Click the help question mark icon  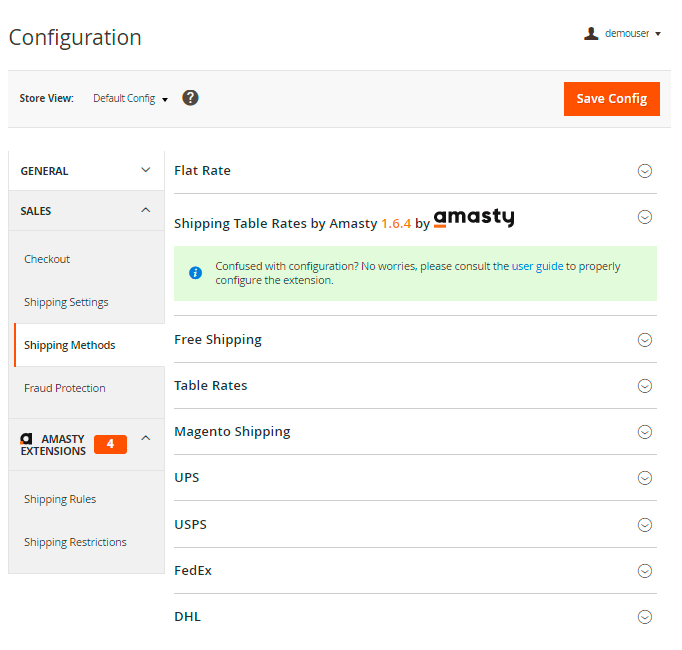tap(190, 98)
